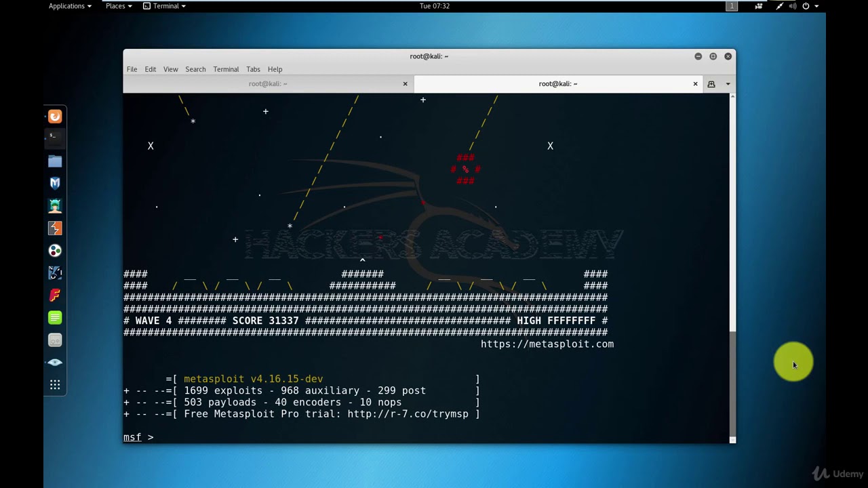Click the terminal vertical scrollbar thumb
The height and width of the screenshot is (488, 868).
click(x=732, y=383)
